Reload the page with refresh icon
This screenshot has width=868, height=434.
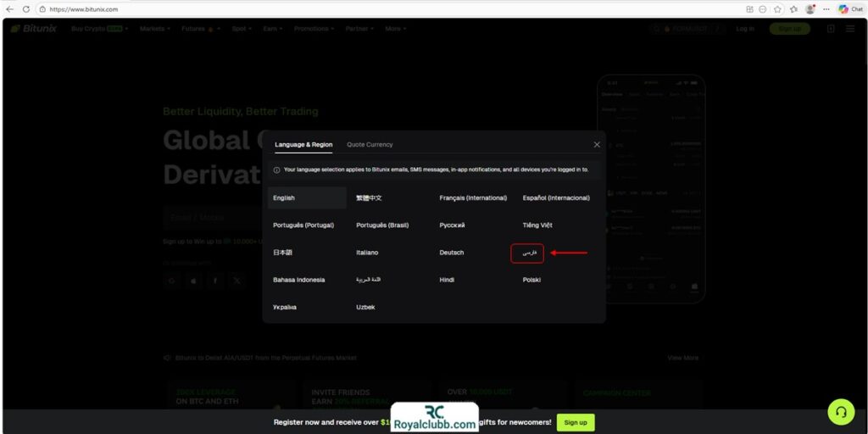25,8
